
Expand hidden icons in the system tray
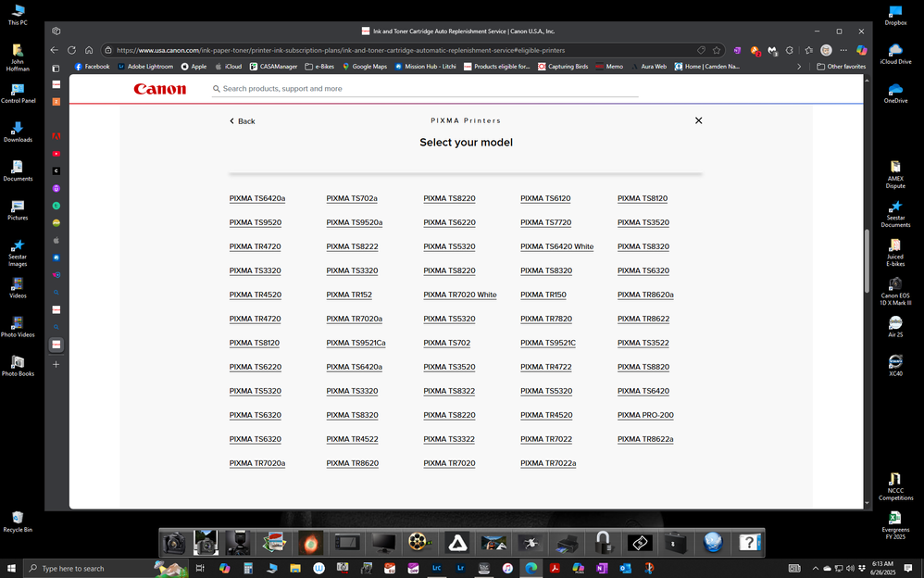[814, 568]
